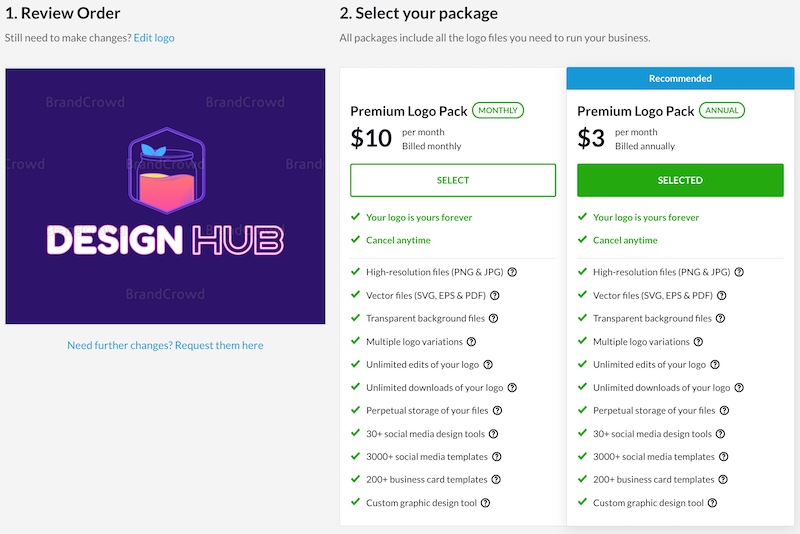Click annual Cancel anytime checkmark item
800x534 pixels.
(625, 240)
